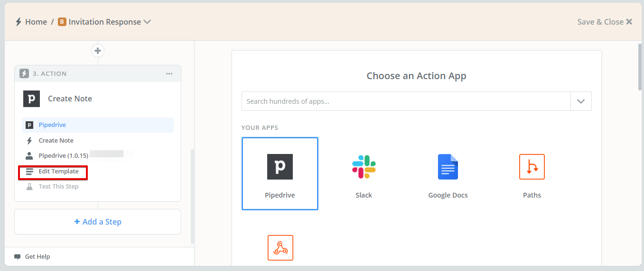Open the Edit Template substep

pos(58,171)
